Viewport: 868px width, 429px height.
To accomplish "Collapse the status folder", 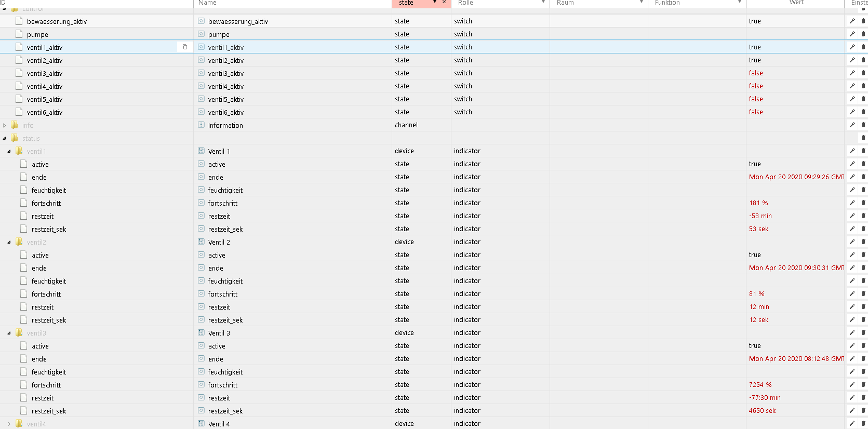I will (5, 138).
